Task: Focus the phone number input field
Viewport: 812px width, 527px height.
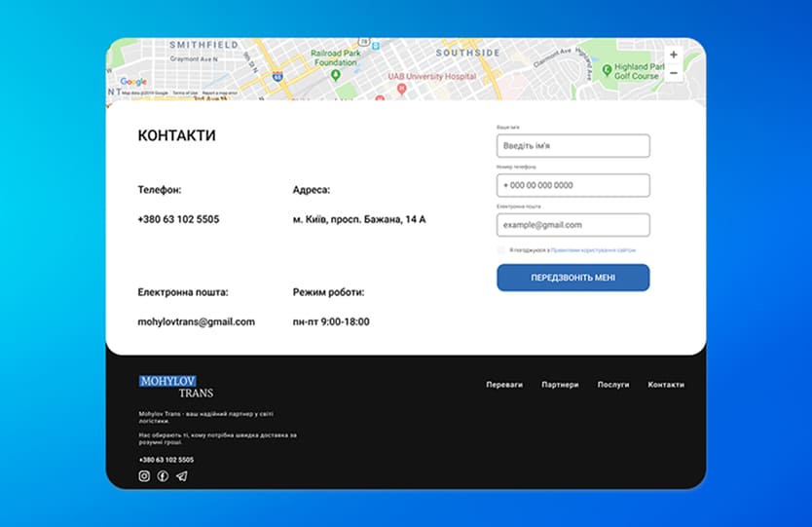Action: 572,185
